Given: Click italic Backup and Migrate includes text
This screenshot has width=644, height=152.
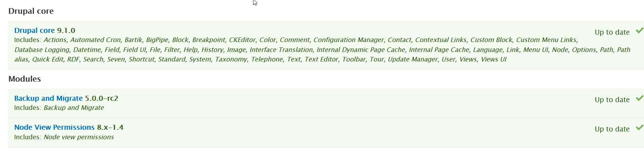Looking at the screenshot, I should [x=74, y=108].
